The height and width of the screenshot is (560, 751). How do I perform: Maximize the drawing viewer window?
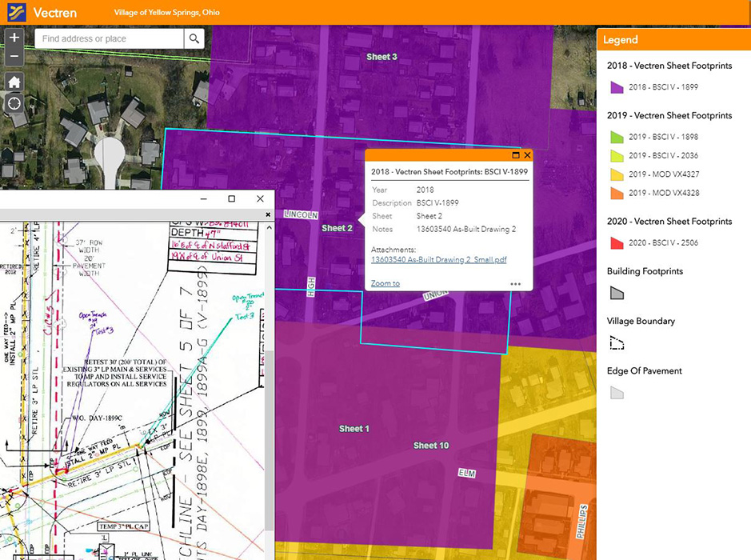232,198
